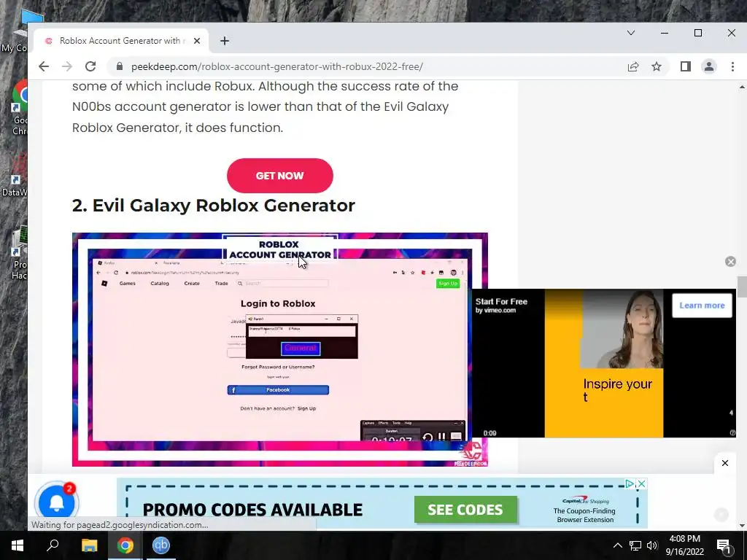The image size is (747, 560).
Task: View site info via padlock icon
Action: [120, 66]
